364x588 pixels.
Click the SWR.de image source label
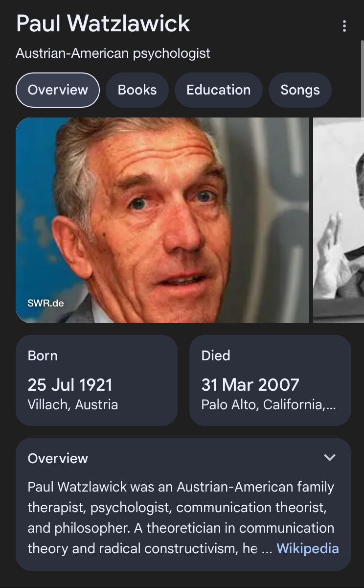point(45,303)
